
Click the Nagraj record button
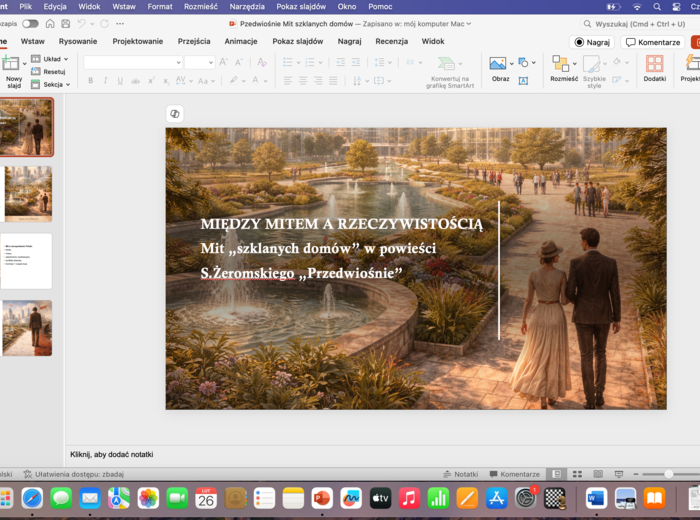point(592,42)
